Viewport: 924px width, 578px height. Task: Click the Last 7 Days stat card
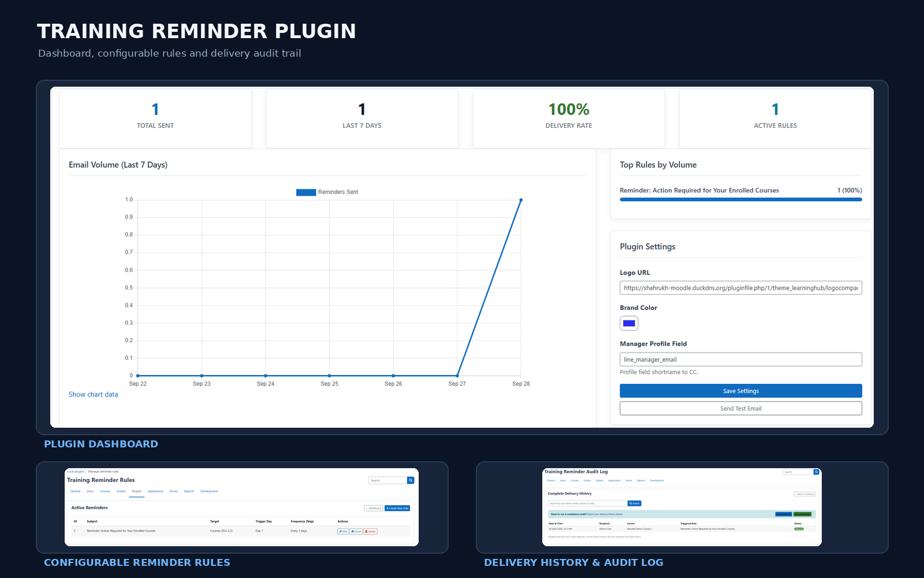362,118
